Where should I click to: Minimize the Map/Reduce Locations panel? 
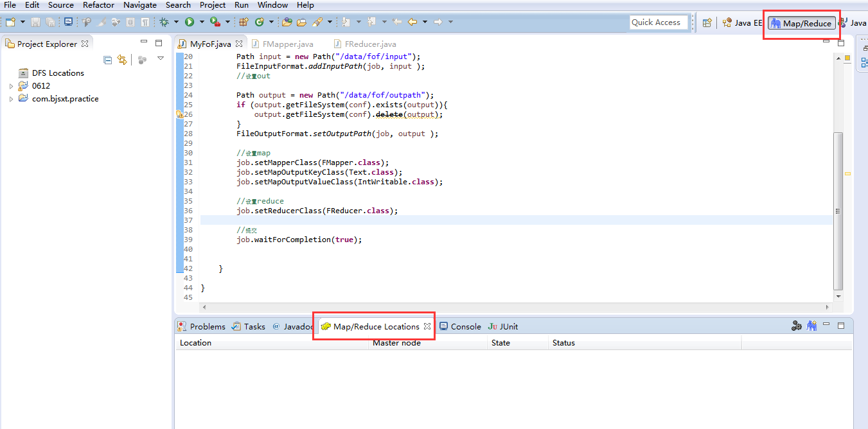tap(826, 325)
